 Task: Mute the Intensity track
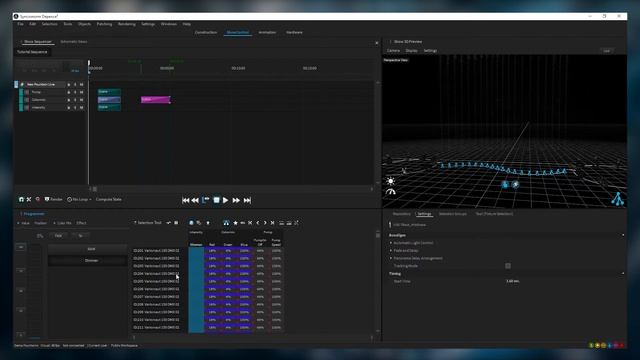click(81, 108)
